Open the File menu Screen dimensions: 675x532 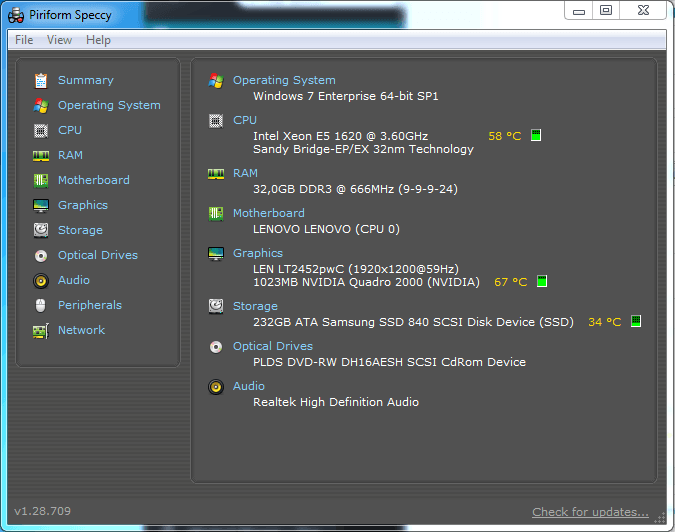coord(24,40)
